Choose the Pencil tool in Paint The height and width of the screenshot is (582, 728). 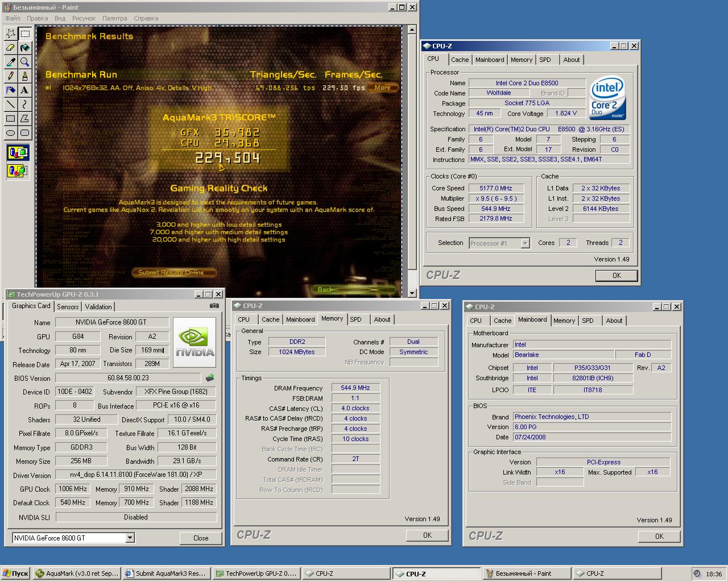point(11,76)
